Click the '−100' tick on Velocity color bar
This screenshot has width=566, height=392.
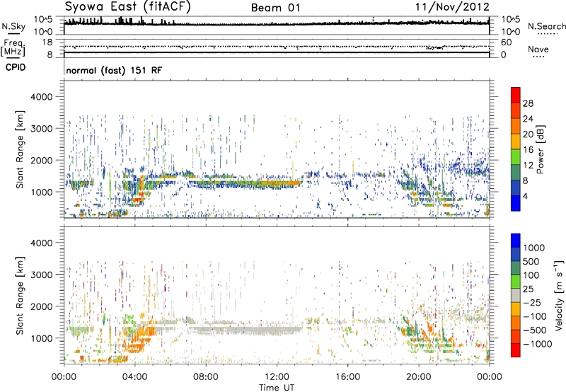tap(535, 316)
